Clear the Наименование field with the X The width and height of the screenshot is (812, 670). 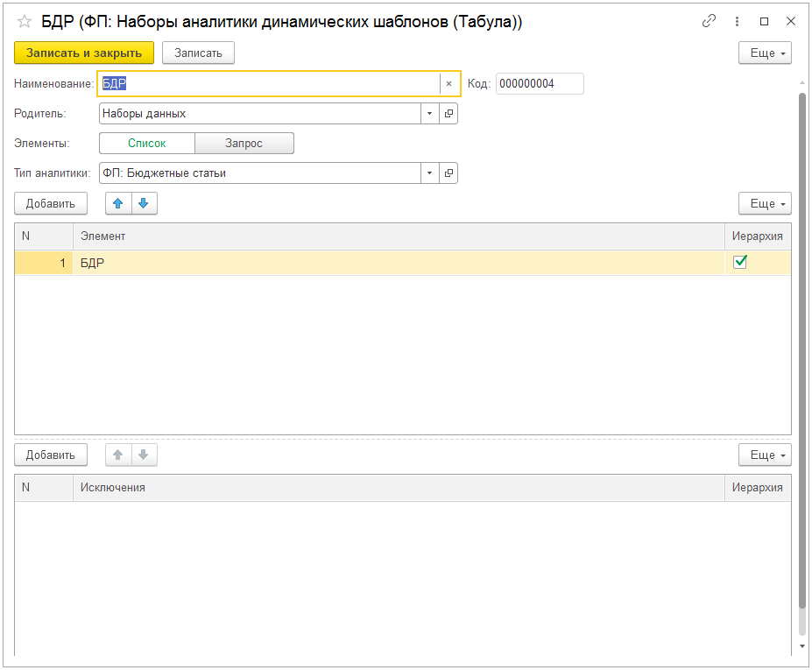449,83
